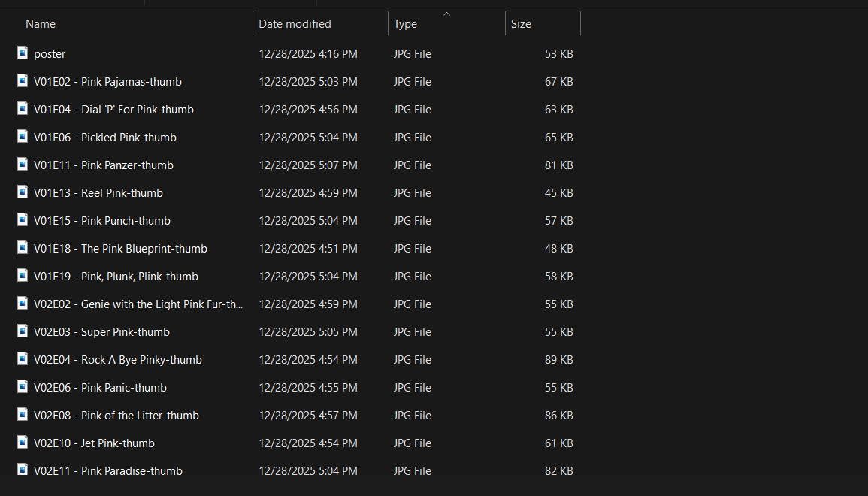
Task: Click the poster file's JPG icon
Action: (23, 53)
